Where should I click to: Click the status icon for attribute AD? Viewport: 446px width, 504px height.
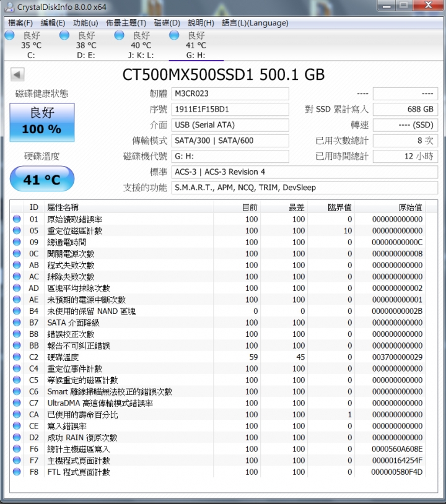tap(17, 288)
